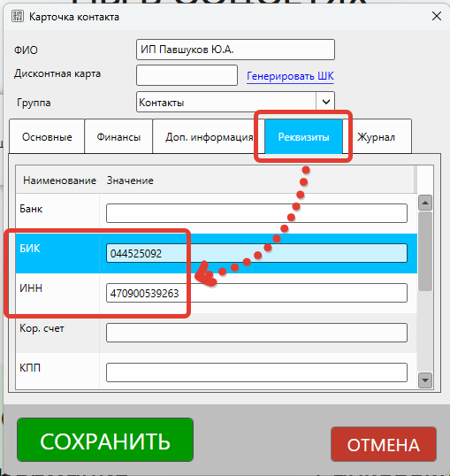This screenshot has width=450, height=476.
Task: Edit the БИК value 044525092
Action: [256, 253]
